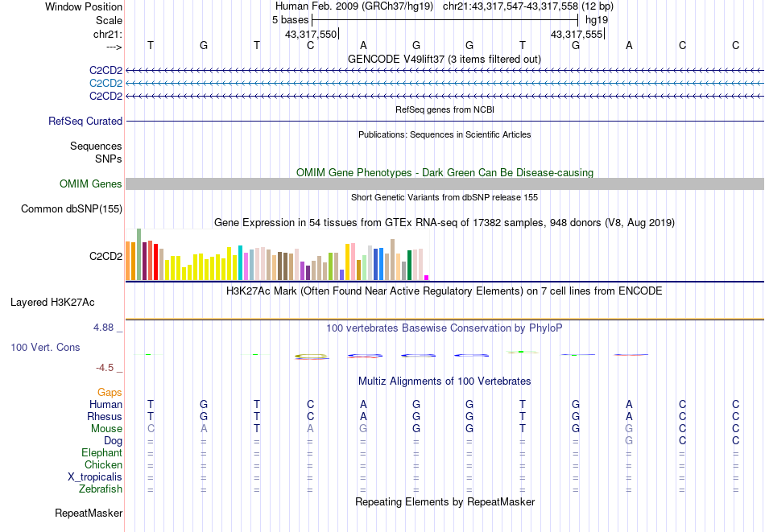Viewport: 765px width, 532px height.
Task: Click the chr21:43,317,547-43,317,558 (12 bp) position text
Action: click(x=528, y=6)
